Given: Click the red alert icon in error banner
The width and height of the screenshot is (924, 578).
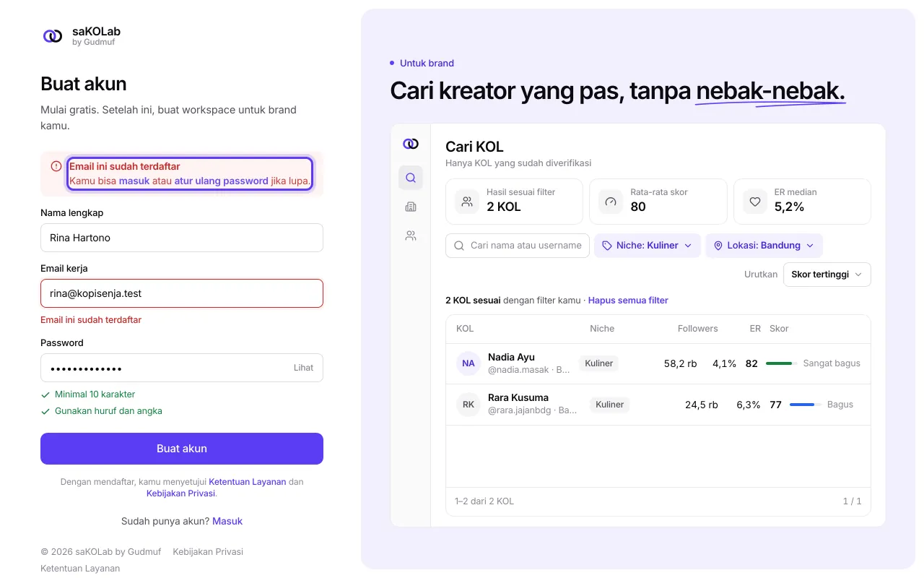Looking at the screenshot, I should [x=56, y=166].
